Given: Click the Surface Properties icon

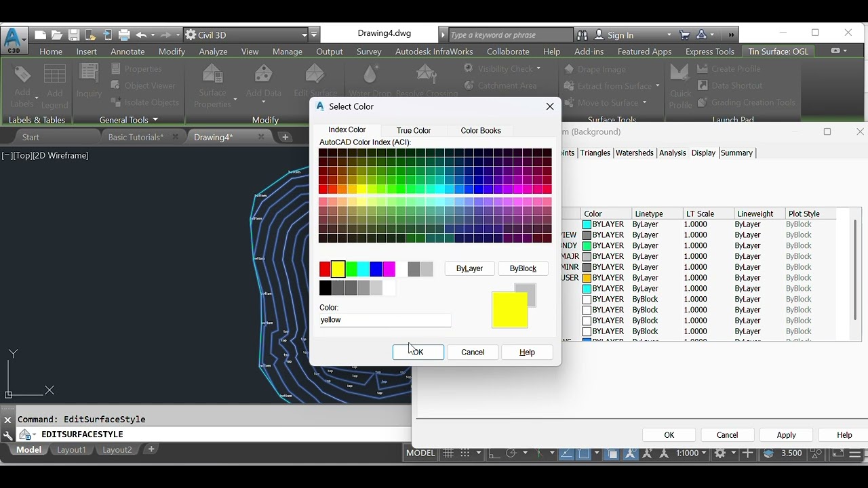Looking at the screenshot, I should point(213,73).
